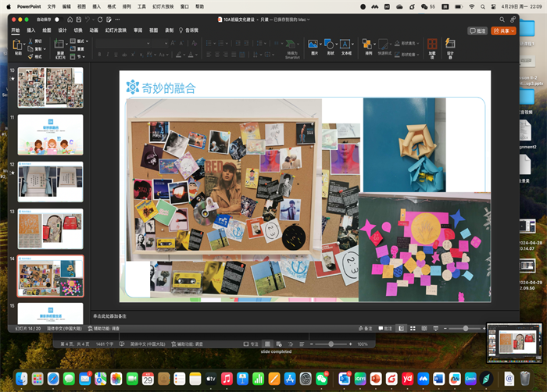
Task: Switch to the Home (开始) ribbon tab
Action: tap(16, 30)
